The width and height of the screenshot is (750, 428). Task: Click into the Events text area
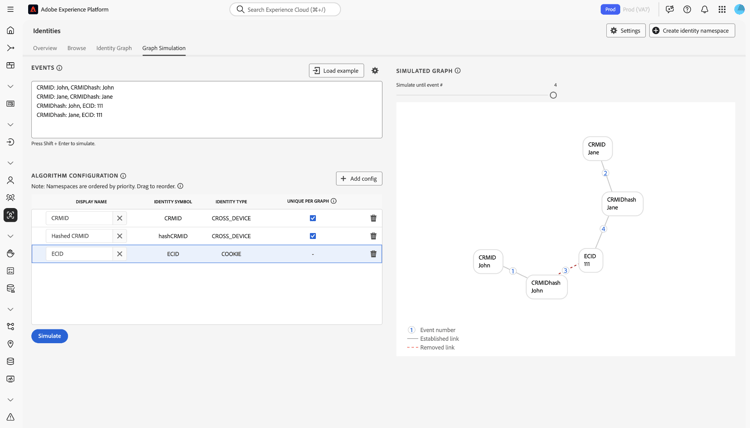point(207,110)
